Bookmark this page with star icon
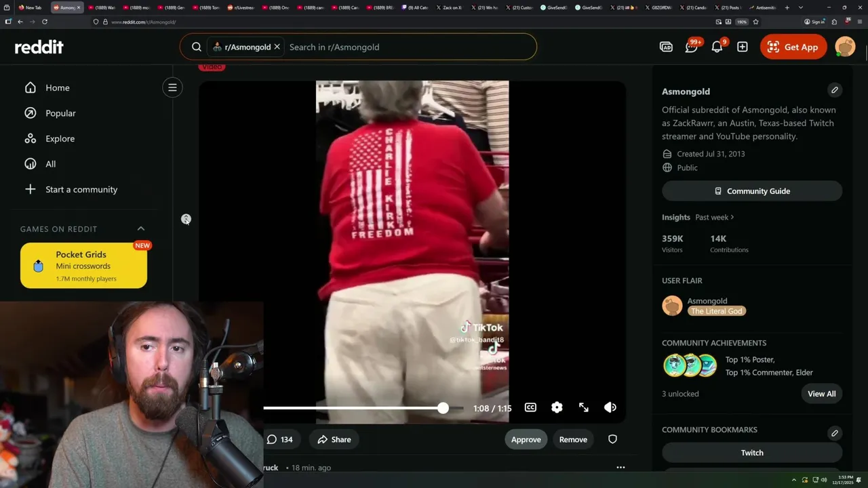868x488 pixels. [755, 22]
